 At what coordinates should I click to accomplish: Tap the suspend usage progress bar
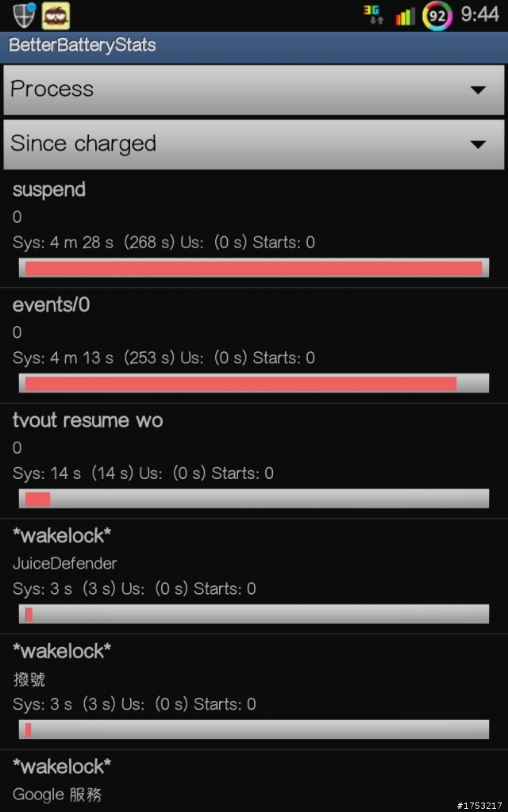(254, 268)
